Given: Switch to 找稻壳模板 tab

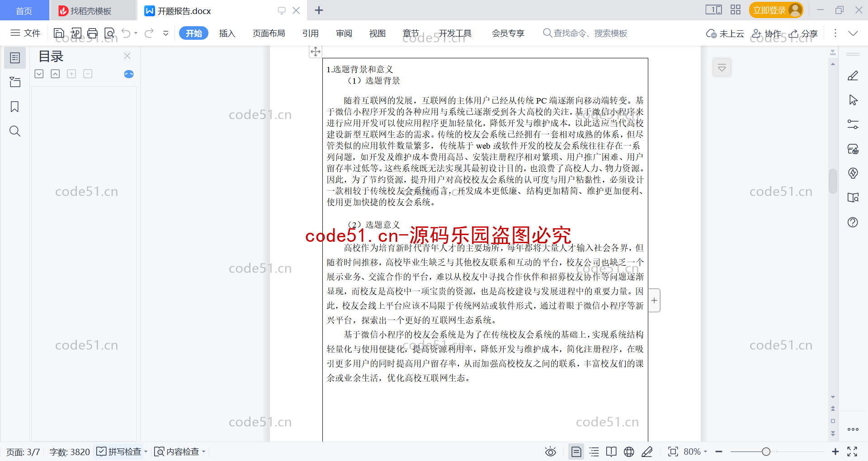Looking at the screenshot, I should pos(93,10).
